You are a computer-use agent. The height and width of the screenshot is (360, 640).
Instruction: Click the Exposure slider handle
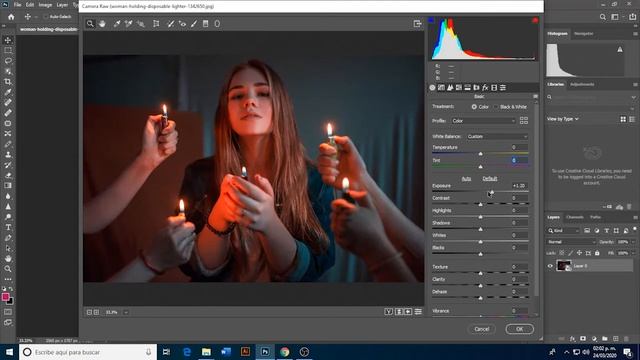pyautogui.click(x=491, y=192)
